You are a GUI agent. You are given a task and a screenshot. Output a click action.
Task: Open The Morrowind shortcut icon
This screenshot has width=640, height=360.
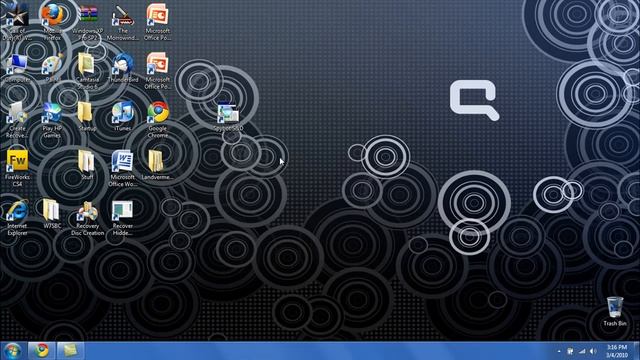pos(123,16)
